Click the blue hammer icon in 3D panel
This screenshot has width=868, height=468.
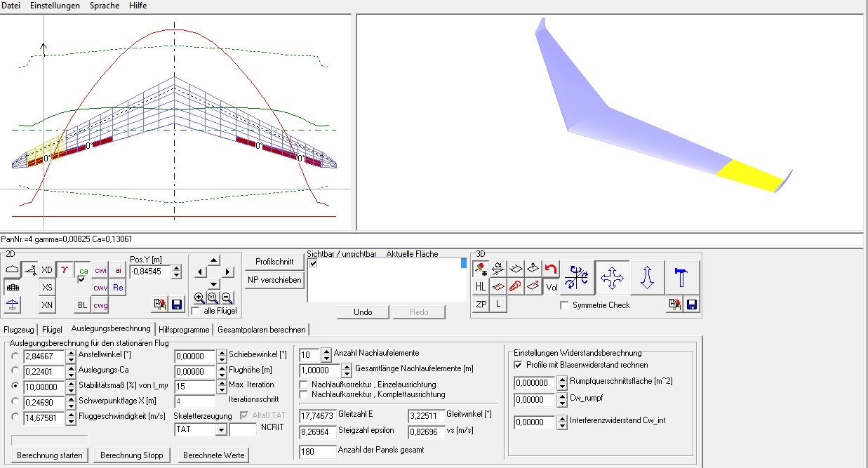(x=681, y=277)
